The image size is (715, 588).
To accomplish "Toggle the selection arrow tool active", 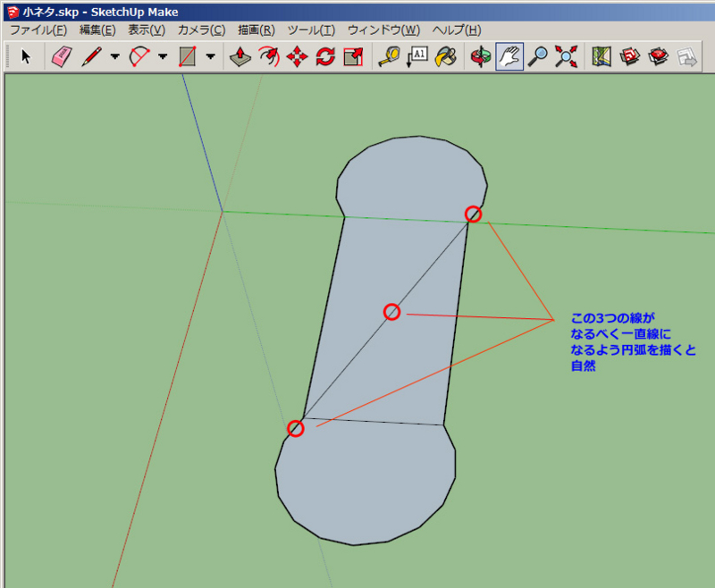I will pyautogui.click(x=25, y=56).
